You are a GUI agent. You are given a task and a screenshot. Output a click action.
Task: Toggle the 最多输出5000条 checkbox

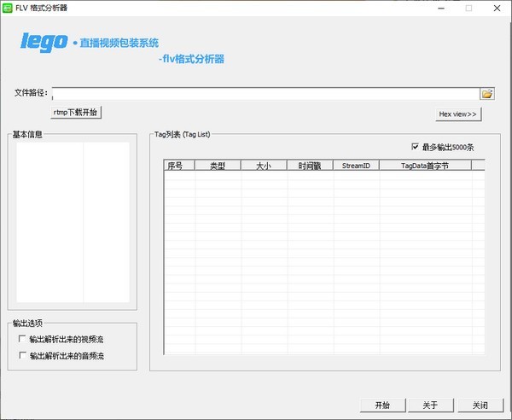tap(415, 147)
